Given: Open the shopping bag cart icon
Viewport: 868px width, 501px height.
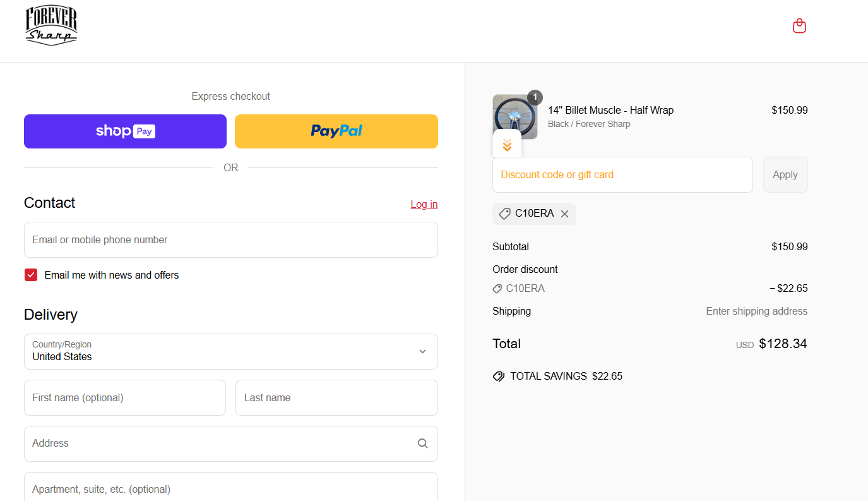Looking at the screenshot, I should pyautogui.click(x=799, y=26).
